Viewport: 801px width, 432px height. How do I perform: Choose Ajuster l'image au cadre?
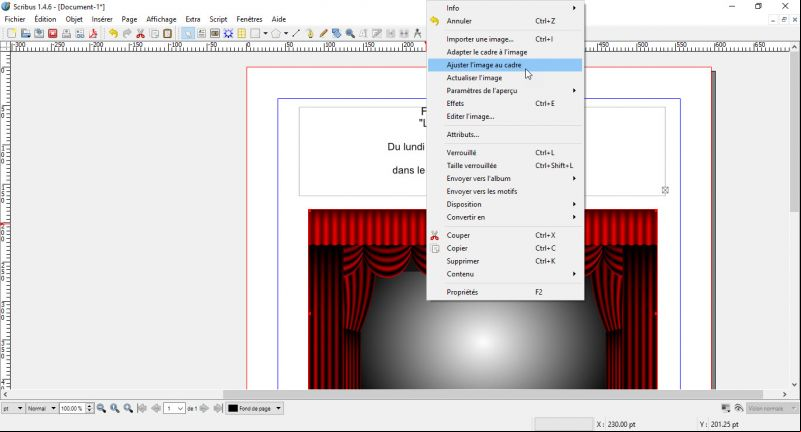505,65
